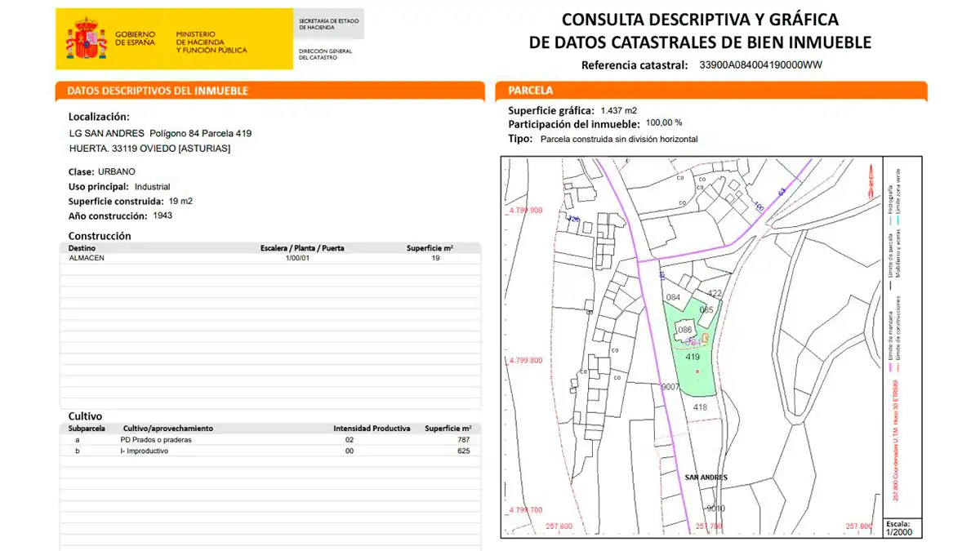Viewport: 980px width, 551px height.
Task: Click the '4.799.900' coordinate label
Action: click(525, 211)
